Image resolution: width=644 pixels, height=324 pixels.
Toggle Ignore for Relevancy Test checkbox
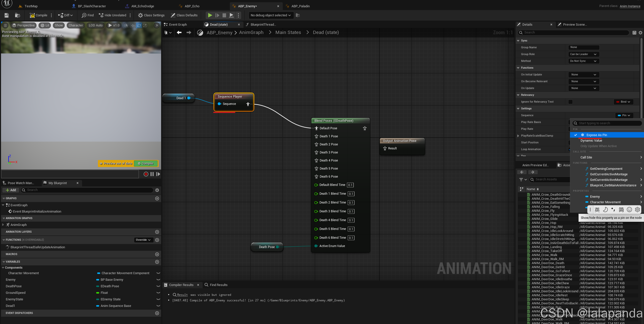[x=570, y=102]
